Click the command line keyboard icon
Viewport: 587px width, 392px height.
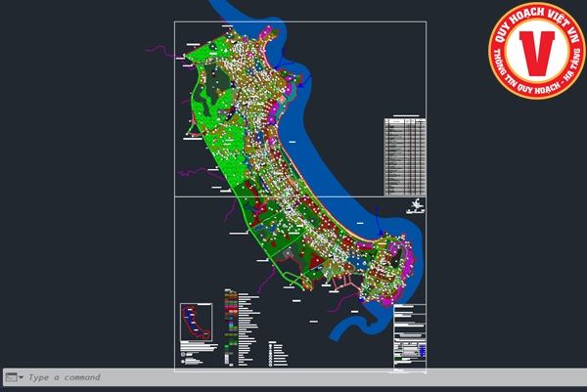10,376
